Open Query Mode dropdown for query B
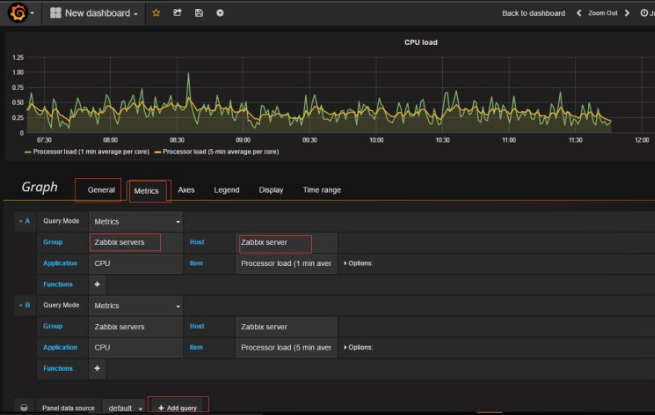The height and width of the screenshot is (415, 655). [136, 306]
